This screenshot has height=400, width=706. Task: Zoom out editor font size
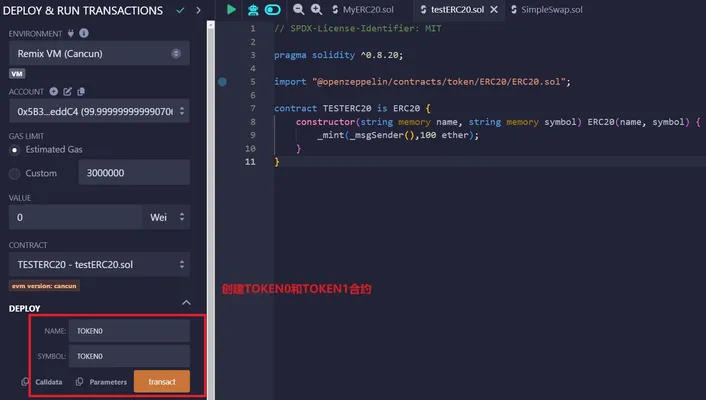pyautogui.click(x=298, y=9)
